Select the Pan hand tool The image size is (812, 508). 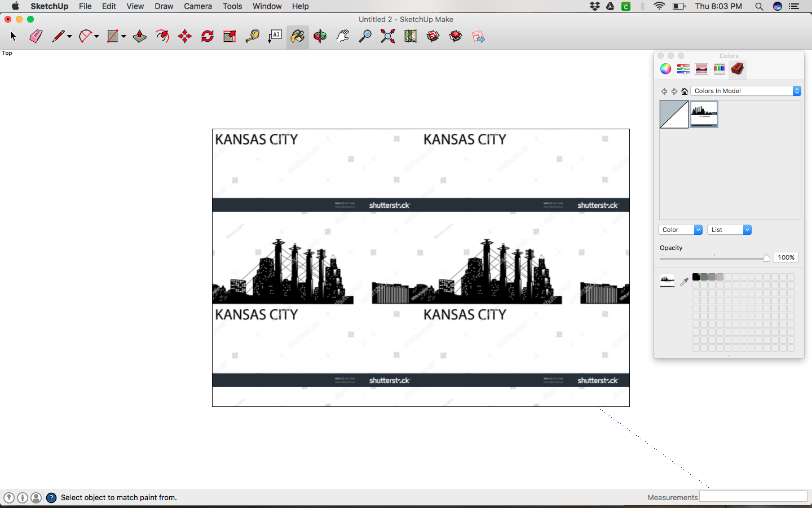click(x=343, y=37)
